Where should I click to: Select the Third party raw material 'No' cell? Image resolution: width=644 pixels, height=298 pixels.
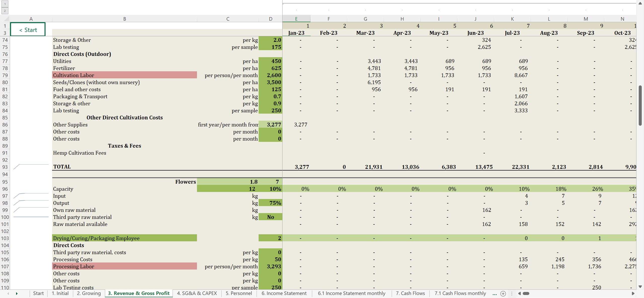(270, 217)
